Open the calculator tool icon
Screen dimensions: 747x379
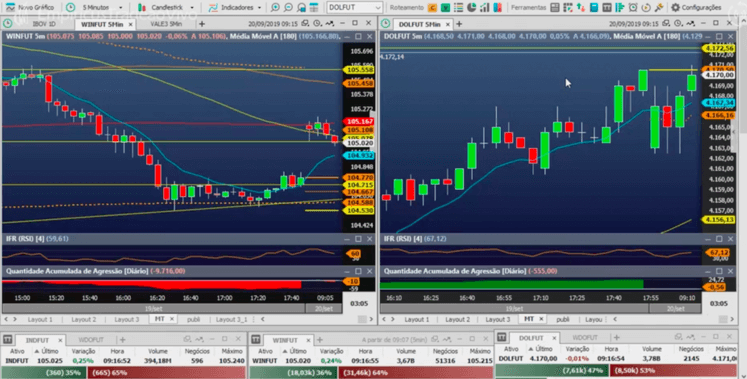point(594,7)
